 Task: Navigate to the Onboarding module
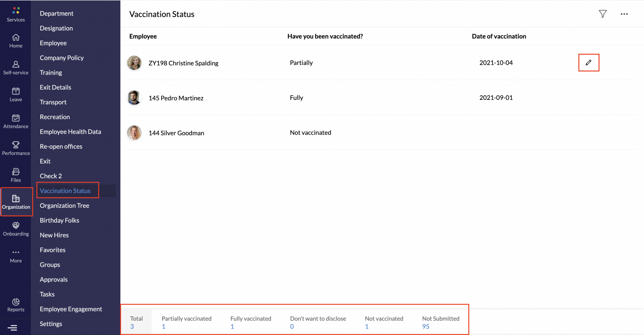[15, 229]
